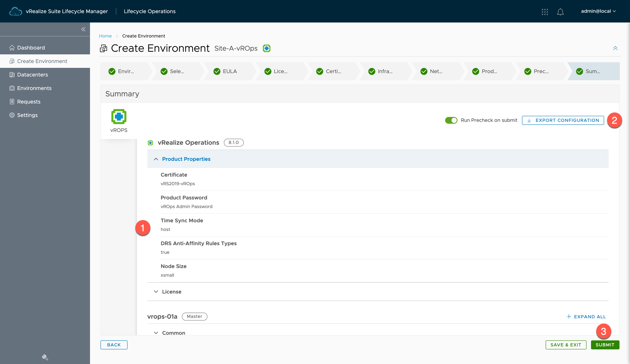The width and height of the screenshot is (630, 364).
Task: Open Datacenters in the sidebar
Action: (45, 74)
